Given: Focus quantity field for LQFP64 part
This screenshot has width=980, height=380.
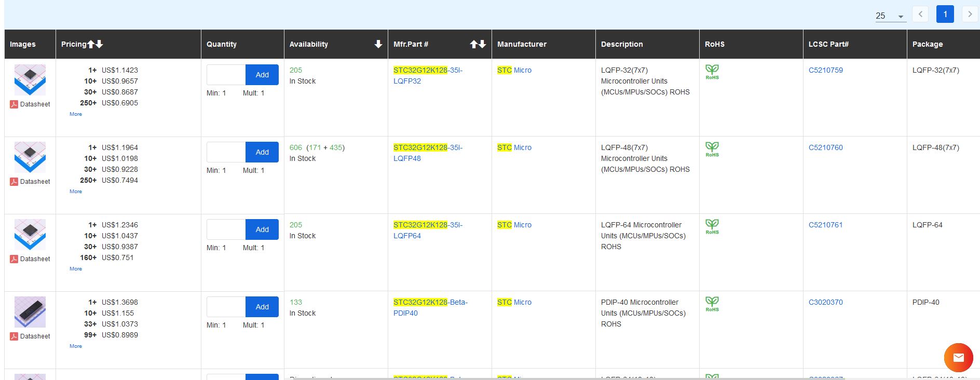Looking at the screenshot, I should coord(226,229).
